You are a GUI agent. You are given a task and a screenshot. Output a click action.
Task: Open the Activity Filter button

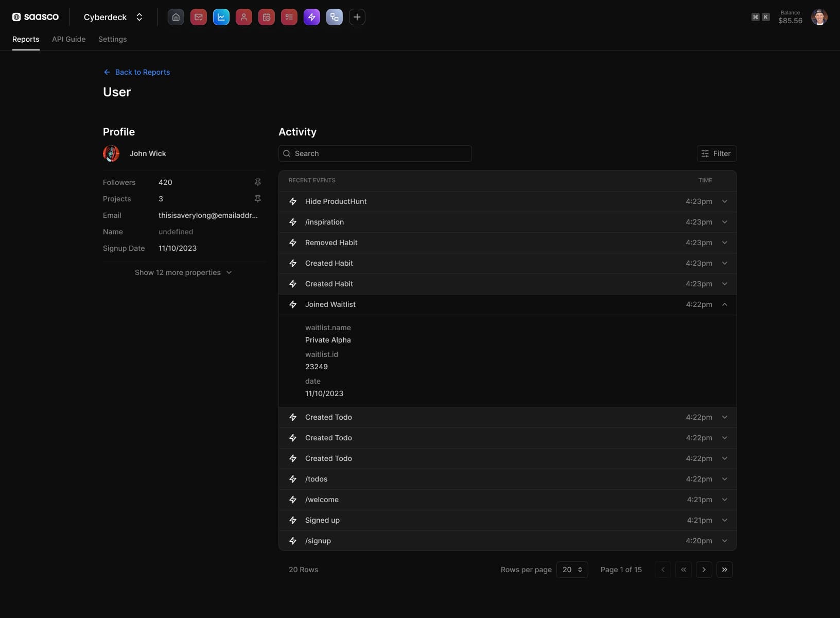coord(716,153)
